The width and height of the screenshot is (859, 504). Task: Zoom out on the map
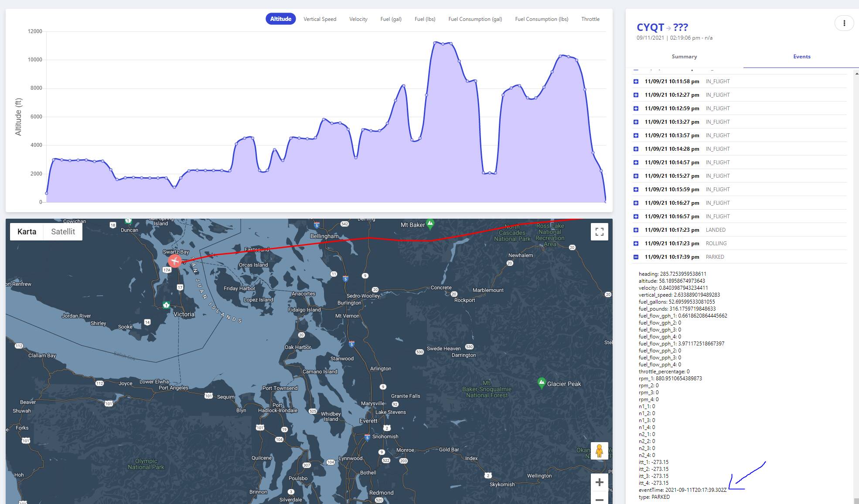[x=600, y=500]
